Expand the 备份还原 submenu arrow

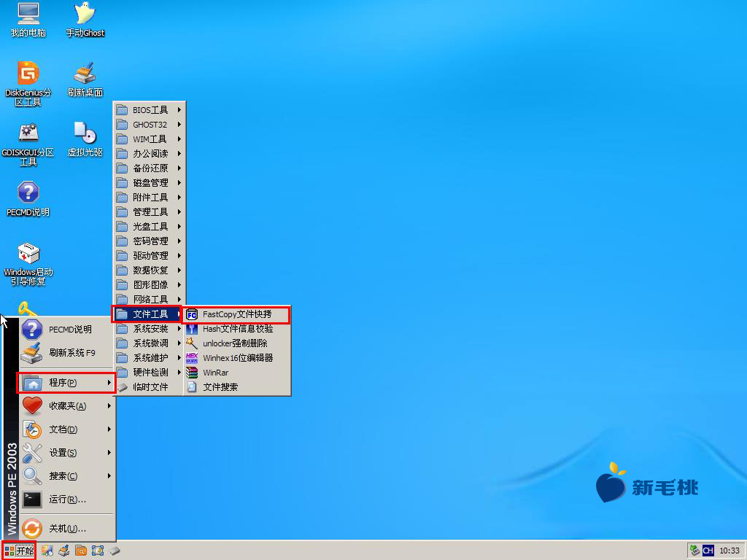click(179, 168)
